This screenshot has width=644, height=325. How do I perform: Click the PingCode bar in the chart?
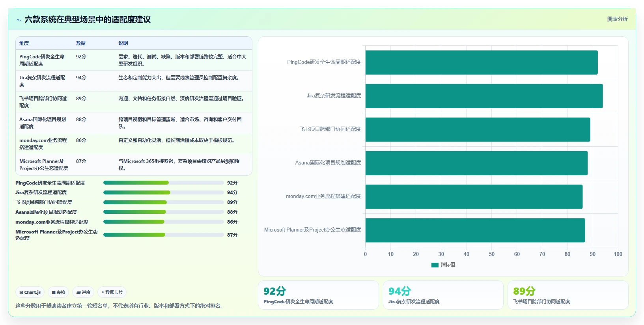[x=482, y=62]
